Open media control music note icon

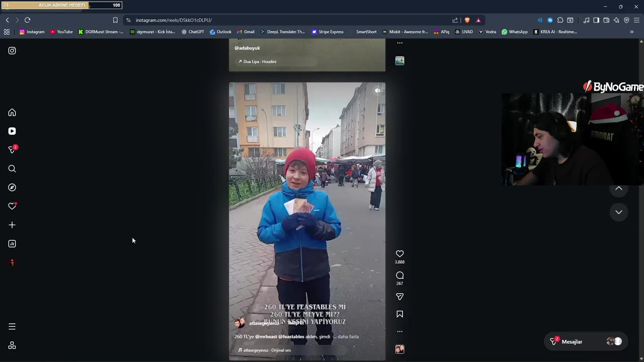coord(586,20)
